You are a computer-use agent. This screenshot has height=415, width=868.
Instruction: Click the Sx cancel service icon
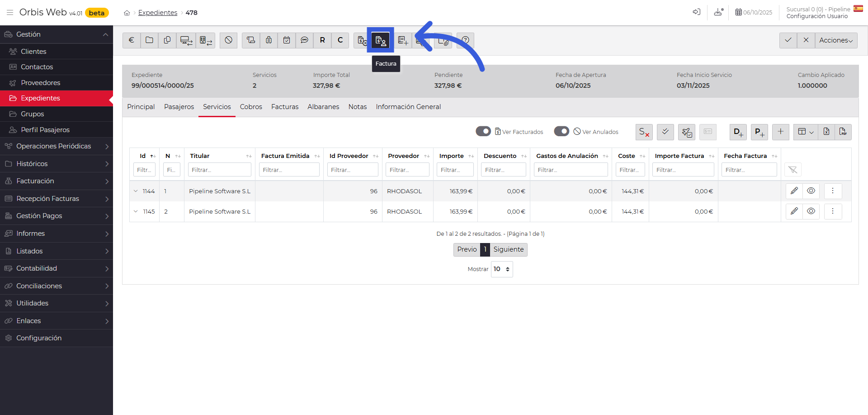(x=644, y=132)
